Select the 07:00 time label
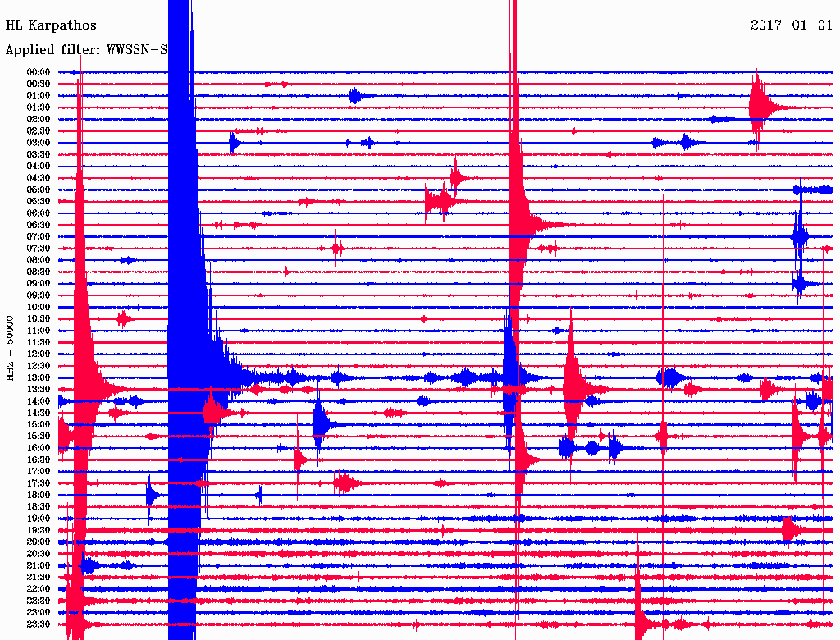840x640 pixels. (39, 236)
